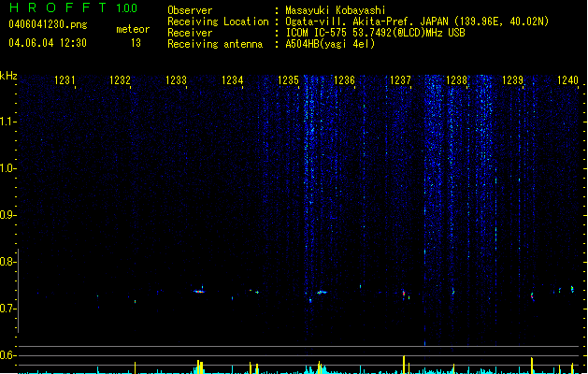
Task: Click the Observer field label
Action: pos(190,10)
